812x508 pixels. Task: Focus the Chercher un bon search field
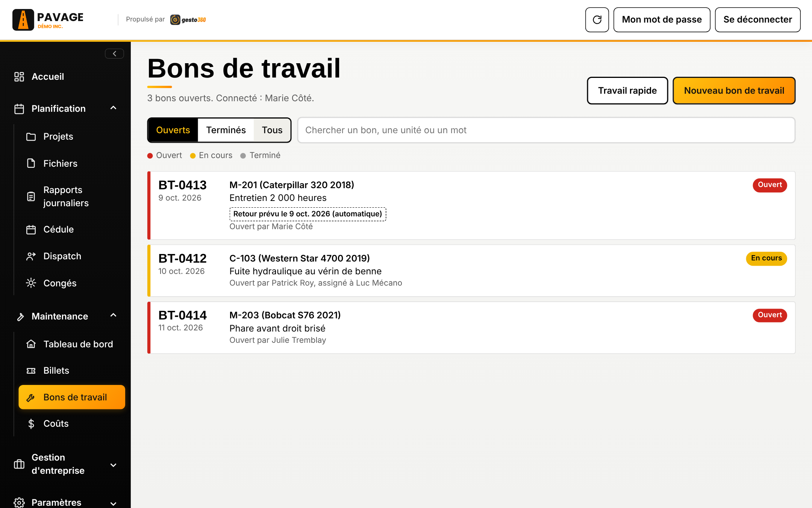coord(546,130)
